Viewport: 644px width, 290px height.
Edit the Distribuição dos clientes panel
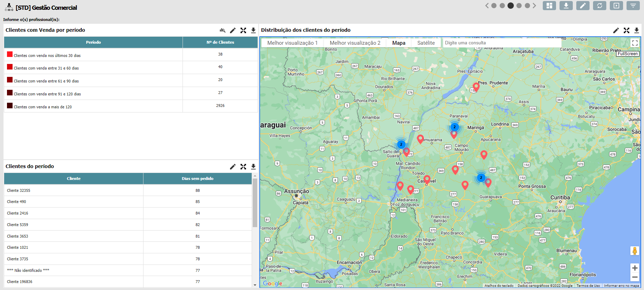(616, 30)
